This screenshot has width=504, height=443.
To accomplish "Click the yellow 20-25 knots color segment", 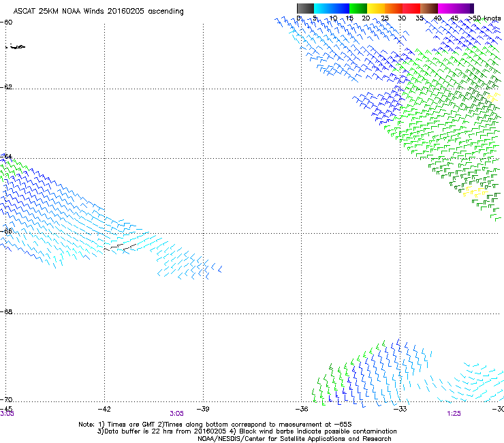I will 376,8.
